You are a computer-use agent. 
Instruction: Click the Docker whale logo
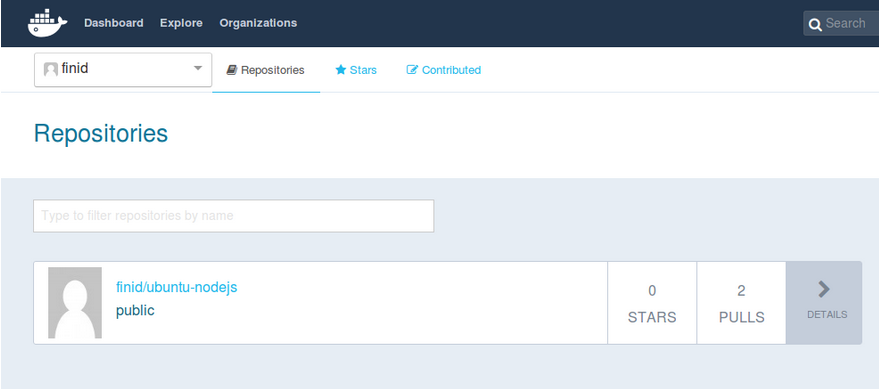(48, 23)
